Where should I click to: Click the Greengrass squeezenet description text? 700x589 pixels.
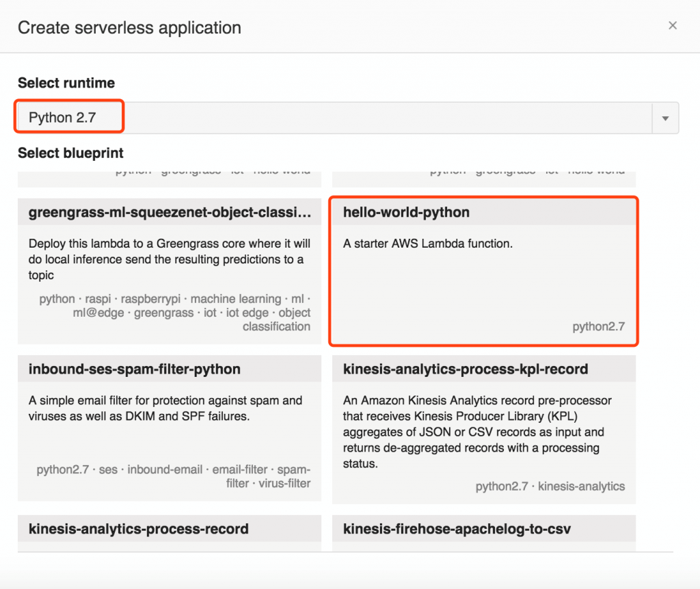click(x=170, y=259)
